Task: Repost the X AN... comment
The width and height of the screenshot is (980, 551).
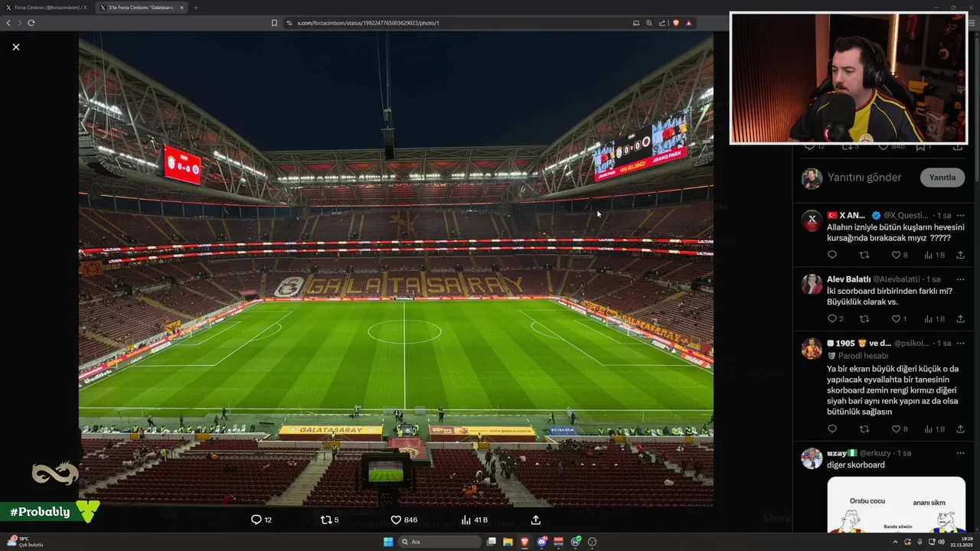Action: coord(864,255)
